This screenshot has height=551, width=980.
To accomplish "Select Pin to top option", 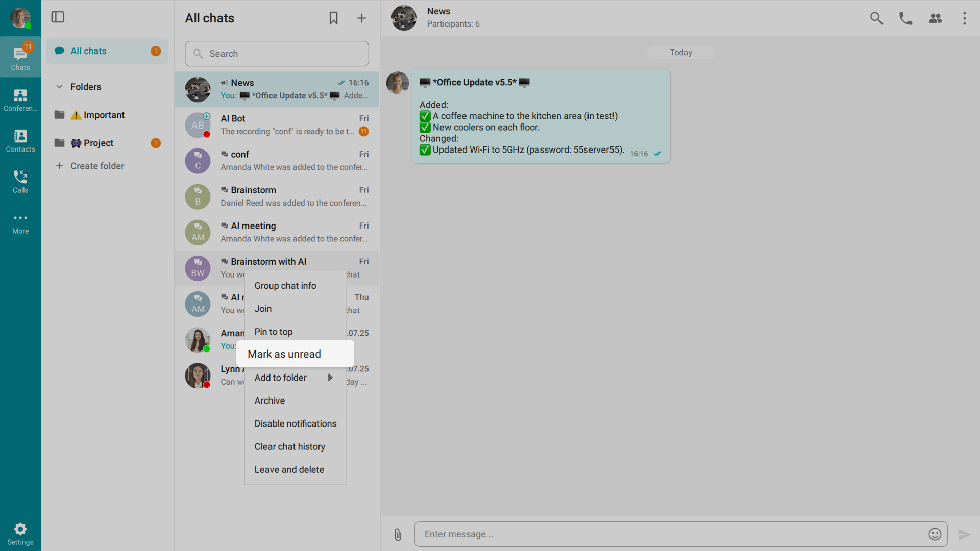I will point(274,332).
